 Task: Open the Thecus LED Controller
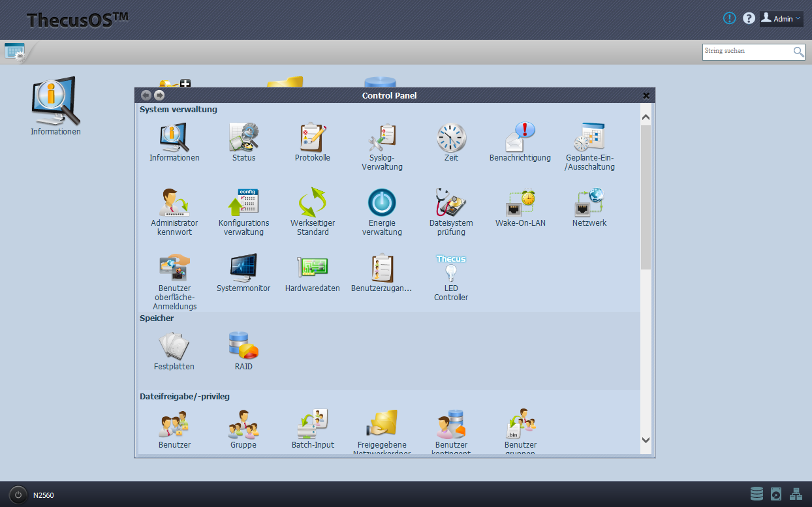[451, 277]
